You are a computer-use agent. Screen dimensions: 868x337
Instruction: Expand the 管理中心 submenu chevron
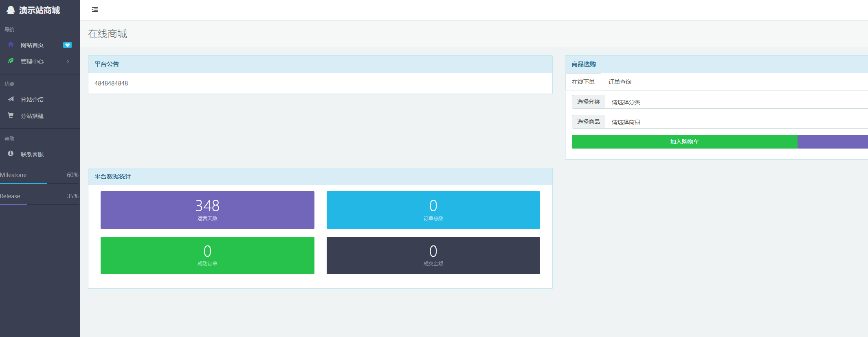(x=68, y=61)
